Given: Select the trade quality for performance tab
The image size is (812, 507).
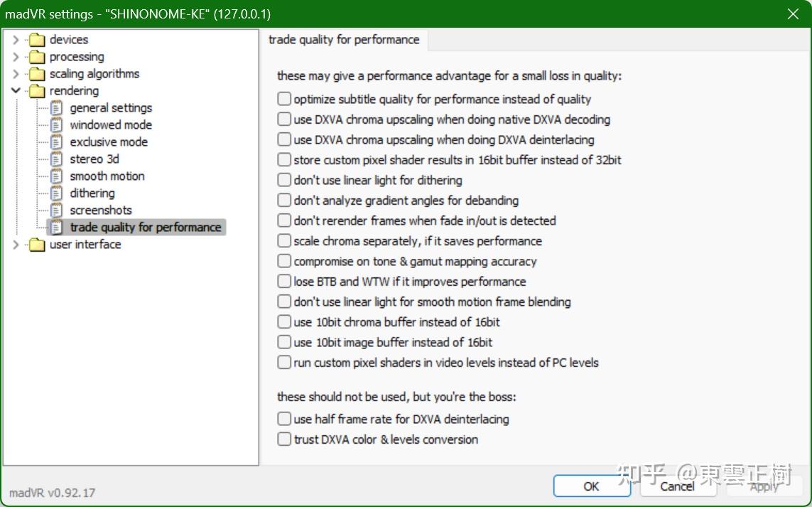Looking at the screenshot, I should pyautogui.click(x=344, y=40).
